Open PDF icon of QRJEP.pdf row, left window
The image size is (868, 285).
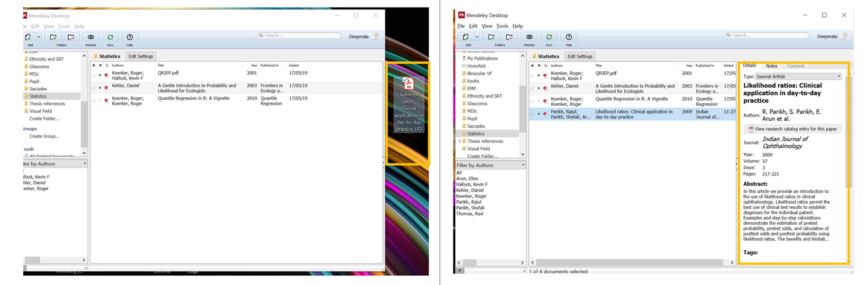tap(106, 75)
